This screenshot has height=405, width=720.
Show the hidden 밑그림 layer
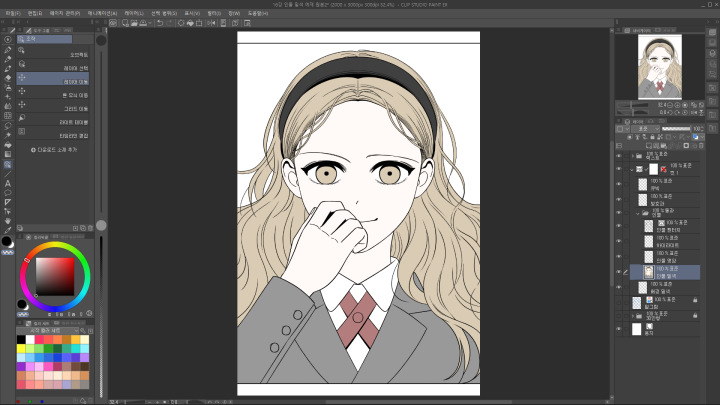(619, 303)
